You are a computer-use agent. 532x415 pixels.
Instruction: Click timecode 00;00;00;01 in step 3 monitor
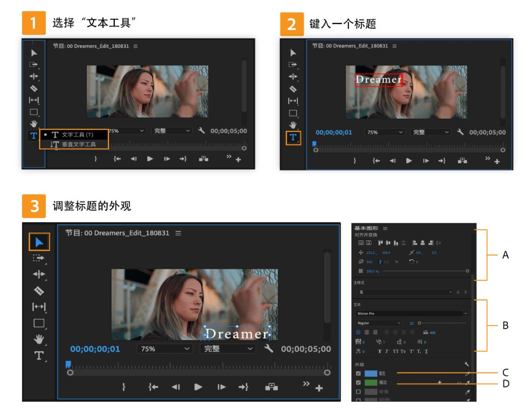95,349
